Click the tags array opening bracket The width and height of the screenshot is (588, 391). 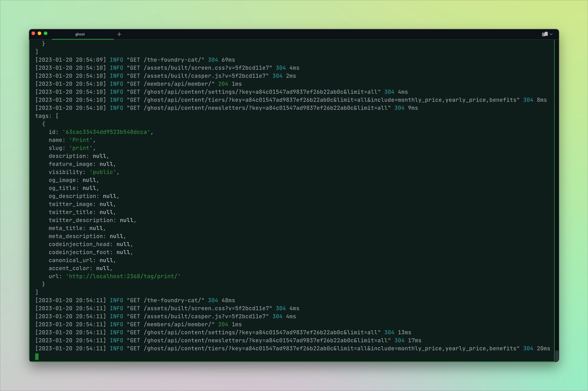click(x=57, y=116)
